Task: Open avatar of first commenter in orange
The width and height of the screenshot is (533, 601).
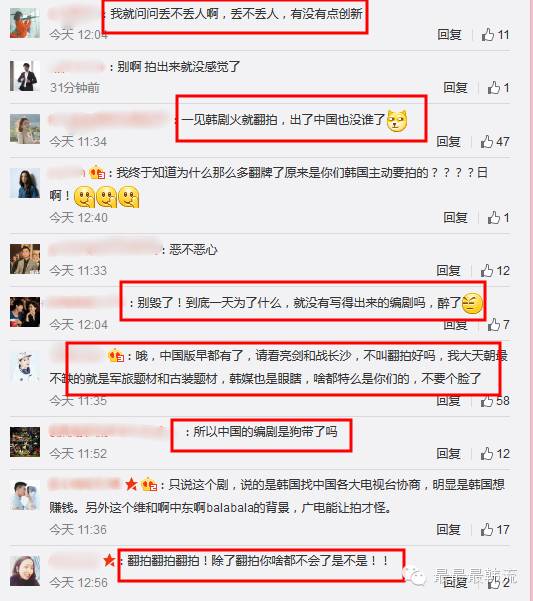Action: (x=25, y=23)
